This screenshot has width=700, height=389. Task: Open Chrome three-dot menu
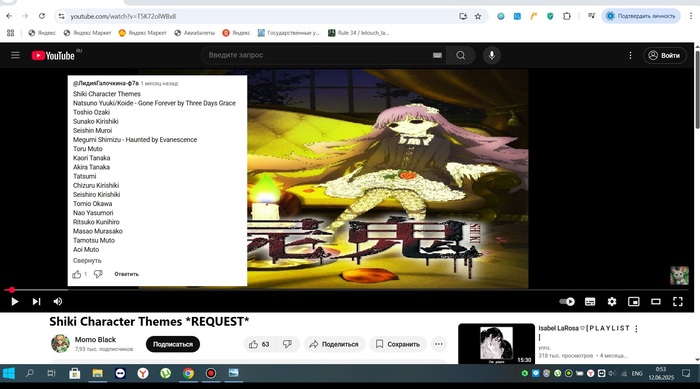click(x=691, y=16)
